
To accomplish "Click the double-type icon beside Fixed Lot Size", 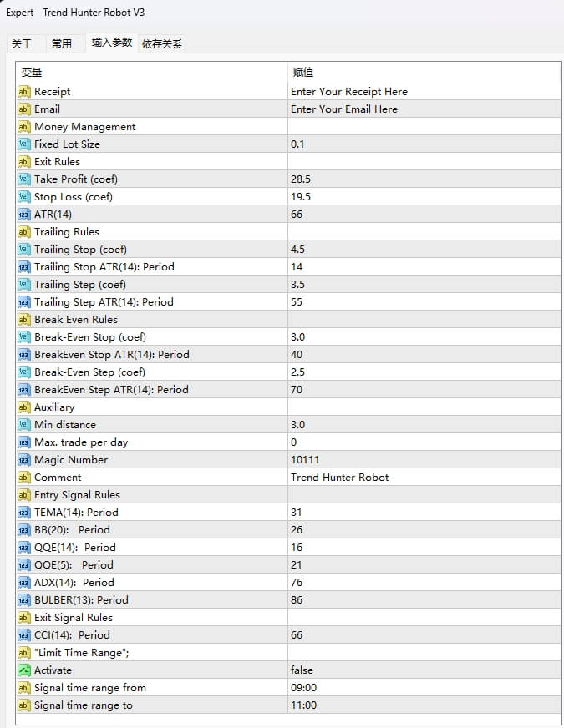I will click(x=23, y=144).
